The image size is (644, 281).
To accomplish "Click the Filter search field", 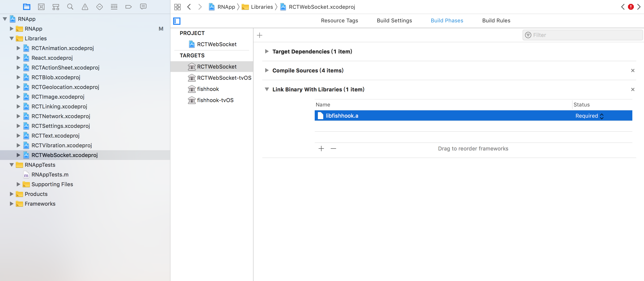I will click(x=585, y=35).
